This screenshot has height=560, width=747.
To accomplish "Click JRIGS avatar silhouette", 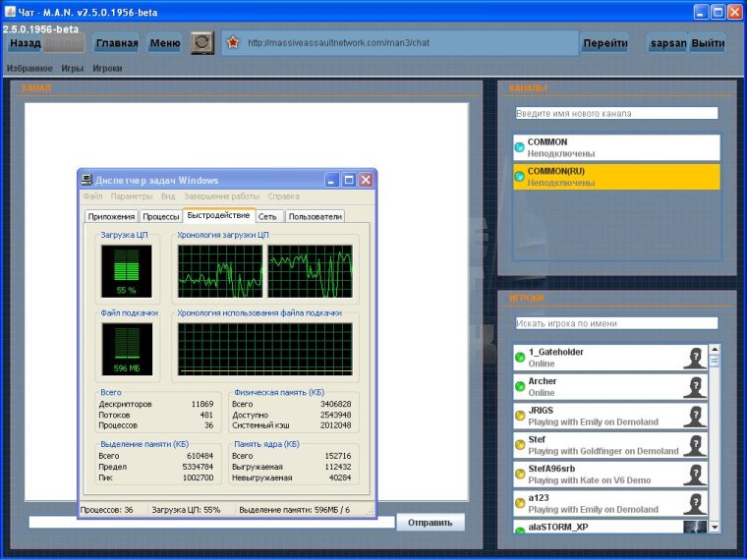I will point(695,417).
